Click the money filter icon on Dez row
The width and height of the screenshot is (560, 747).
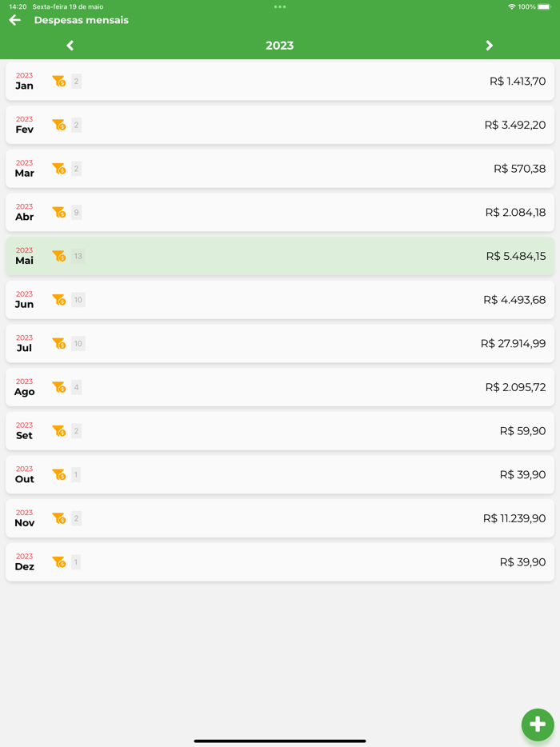coord(59,562)
